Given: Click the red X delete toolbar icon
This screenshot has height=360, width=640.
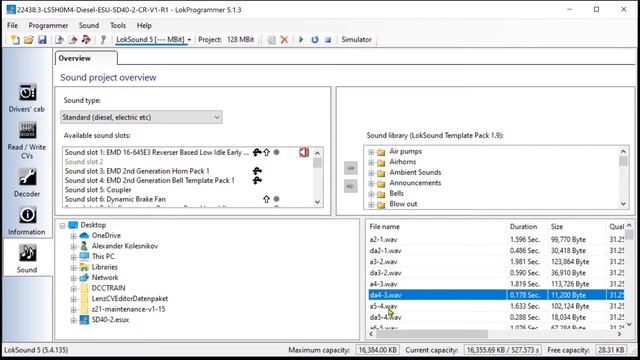Looking at the screenshot, I should (x=284, y=40).
